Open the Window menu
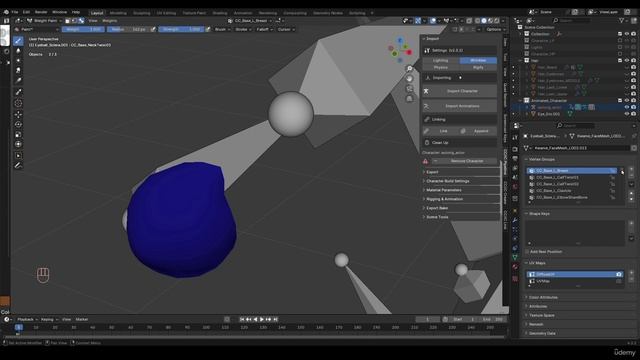Screen dimensions: 640x360 (x=59, y=12)
